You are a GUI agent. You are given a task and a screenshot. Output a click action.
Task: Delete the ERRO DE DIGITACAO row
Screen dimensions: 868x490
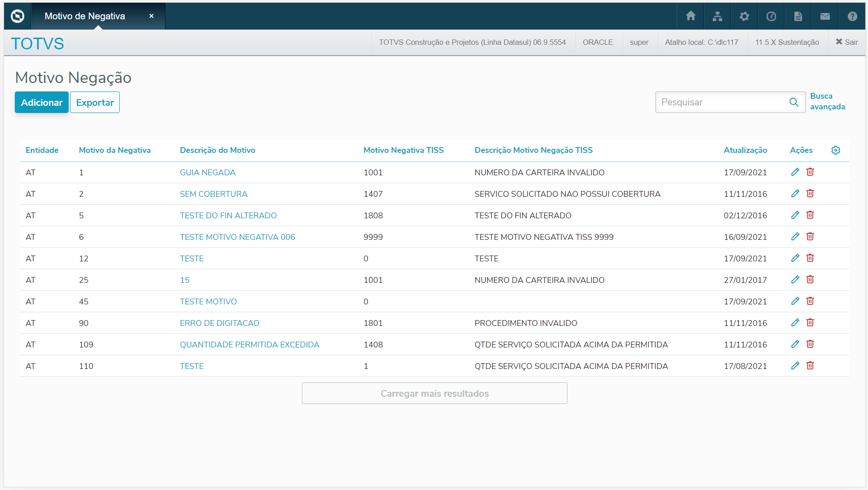click(x=810, y=323)
